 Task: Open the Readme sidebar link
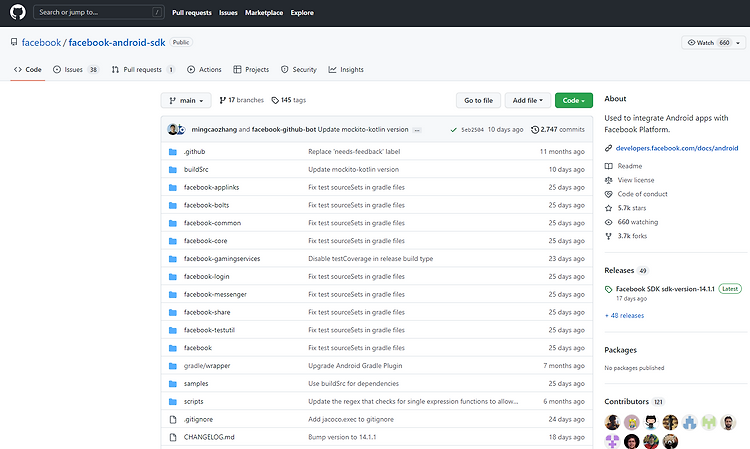tap(629, 166)
